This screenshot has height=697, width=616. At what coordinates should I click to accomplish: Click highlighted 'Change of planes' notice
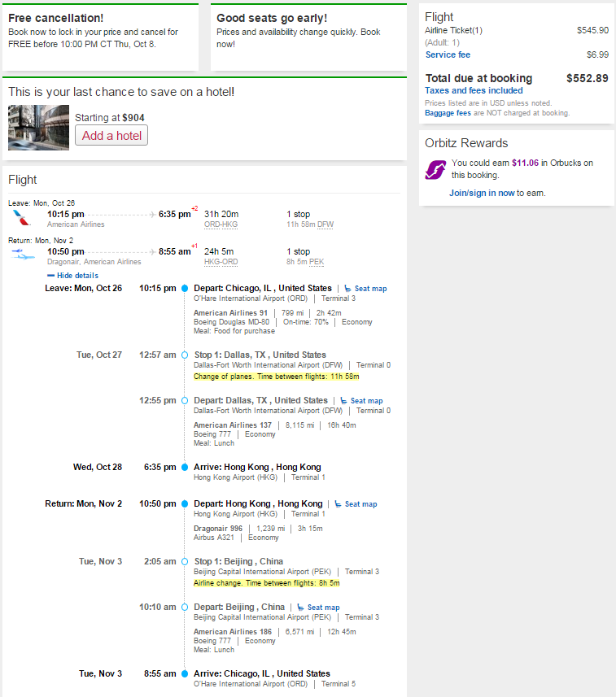click(276, 377)
